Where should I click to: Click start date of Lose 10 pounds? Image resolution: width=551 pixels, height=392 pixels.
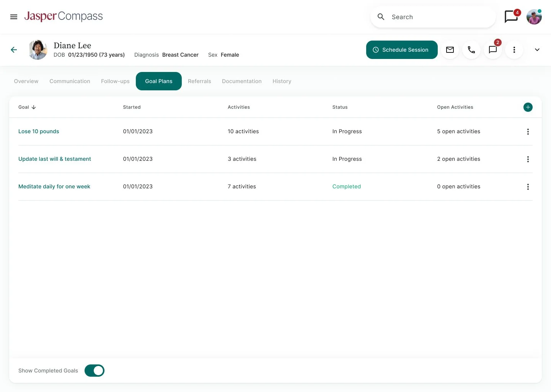138,131
